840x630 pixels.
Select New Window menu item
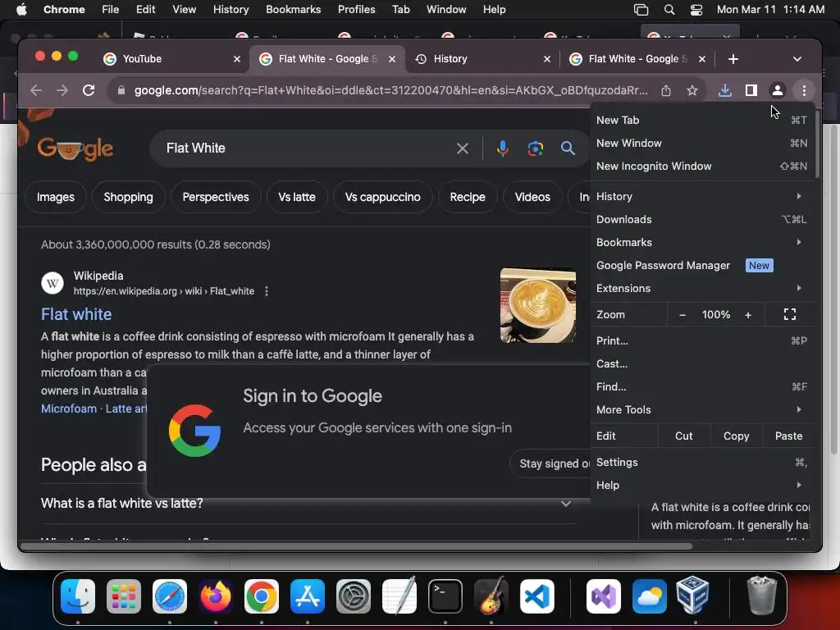tap(702, 143)
